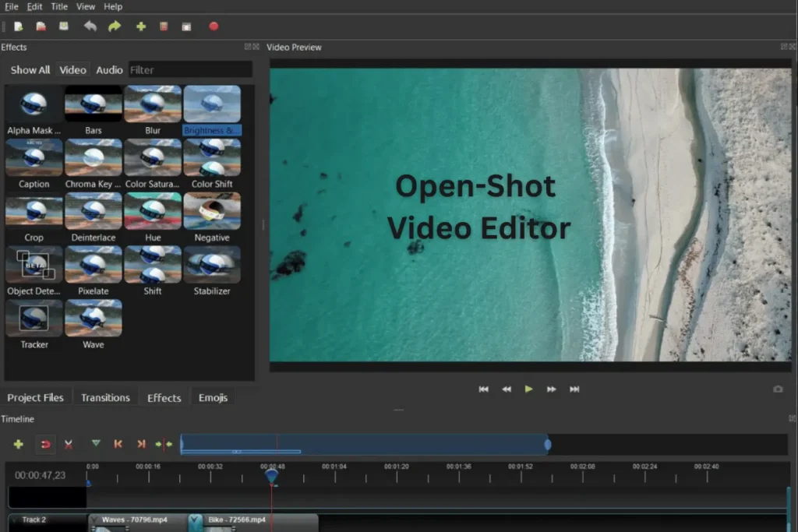The image size is (798, 532).
Task: Fast forward the video preview
Action: (551, 389)
